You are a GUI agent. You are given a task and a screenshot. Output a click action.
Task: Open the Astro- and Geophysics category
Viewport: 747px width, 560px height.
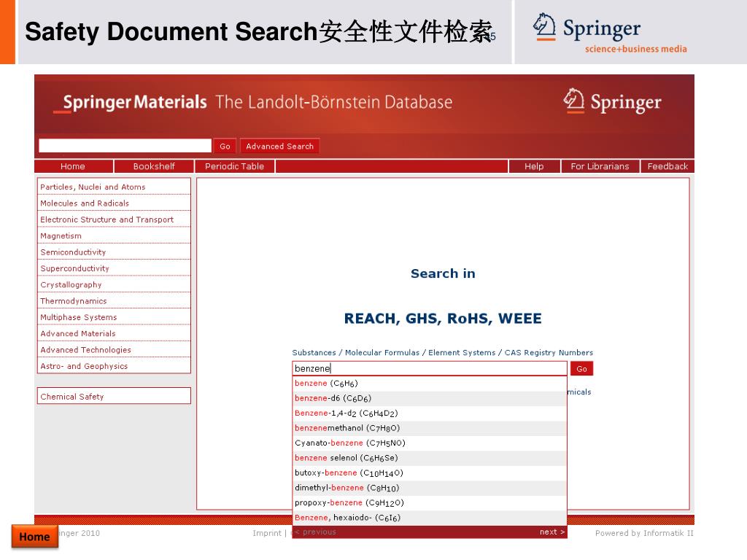[x=114, y=366]
